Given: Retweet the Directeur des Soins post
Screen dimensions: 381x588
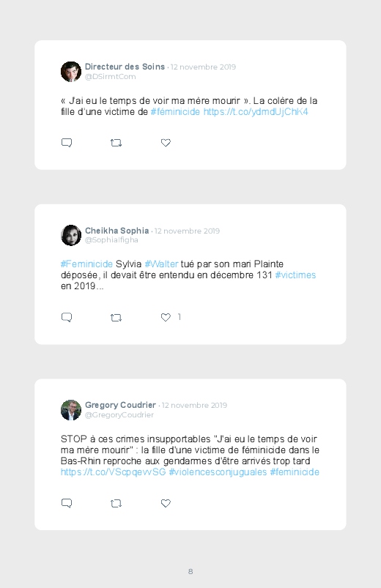Looking at the screenshot, I should click(x=116, y=143).
